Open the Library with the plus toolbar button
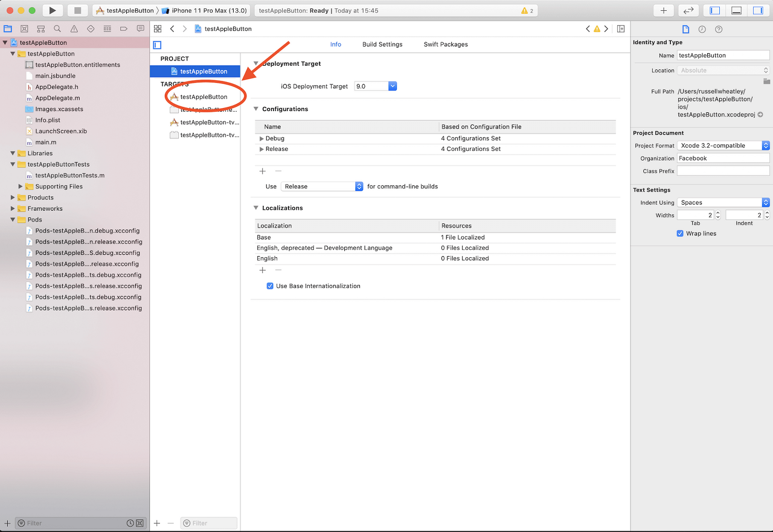This screenshot has height=532, width=773. [x=664, y=10]
